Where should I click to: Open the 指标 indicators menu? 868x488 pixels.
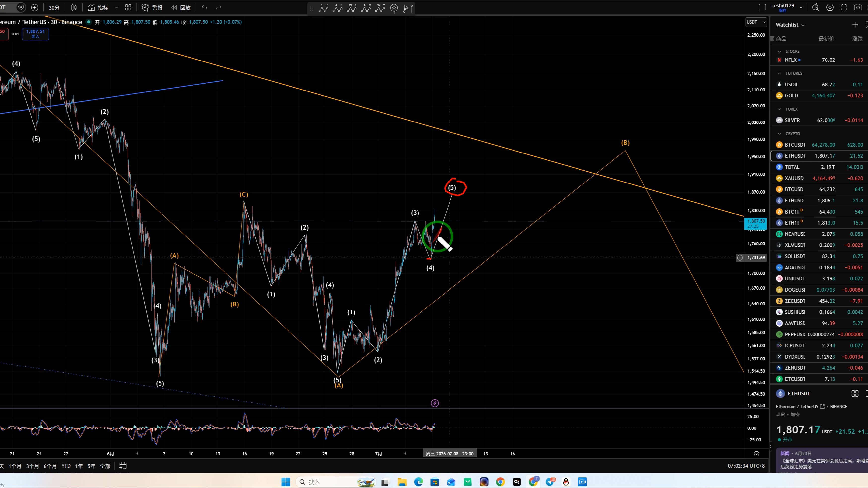pos(98,7)
